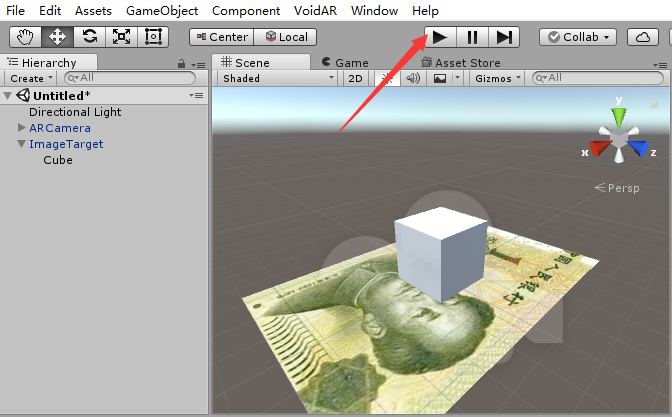The image size is (672, 417).
Task: Toggle scene effects image icon
Action: tap(440, 78)
